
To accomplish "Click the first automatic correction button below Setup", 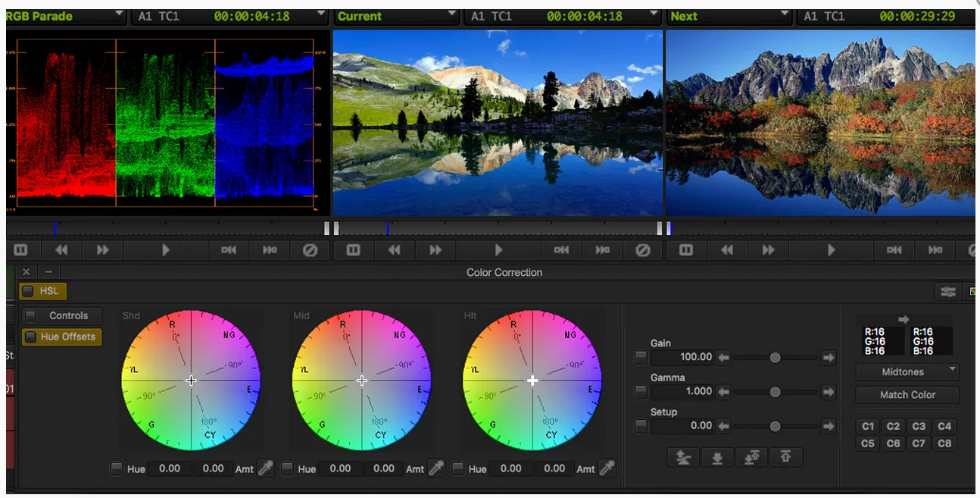I will [x=683, y=457].
